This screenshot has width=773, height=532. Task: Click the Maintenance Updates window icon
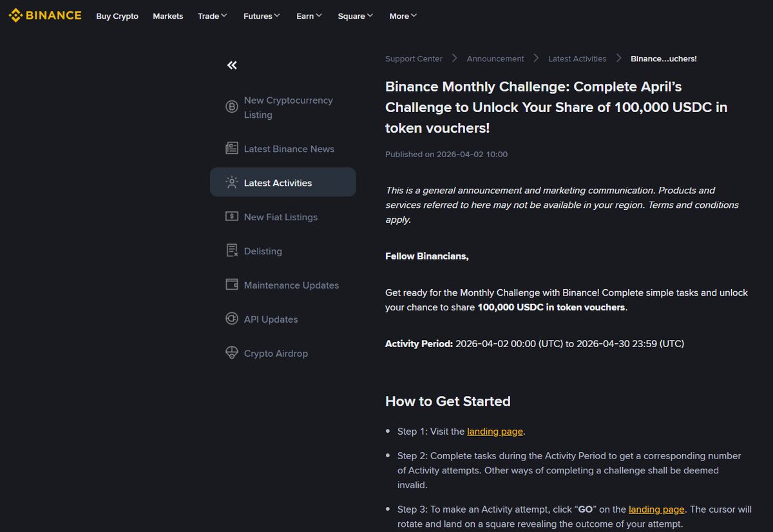tap(232, 285)
